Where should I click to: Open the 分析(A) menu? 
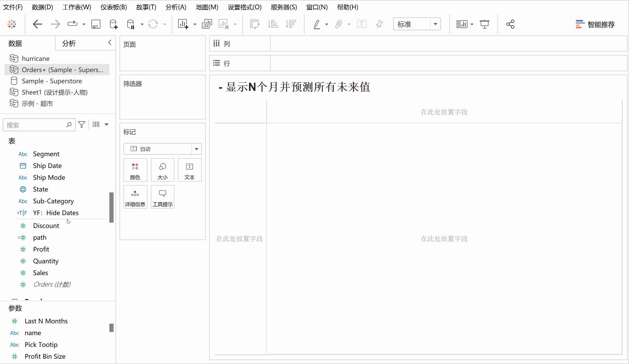176,7
